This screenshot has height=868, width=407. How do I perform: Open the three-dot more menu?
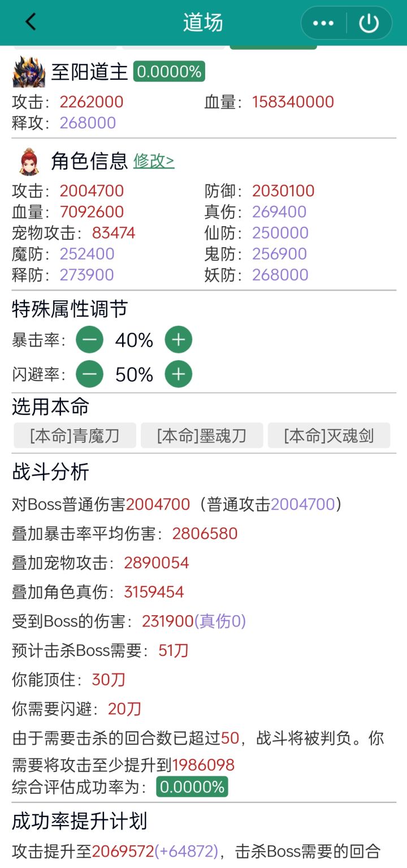click(x=323, y=23)
